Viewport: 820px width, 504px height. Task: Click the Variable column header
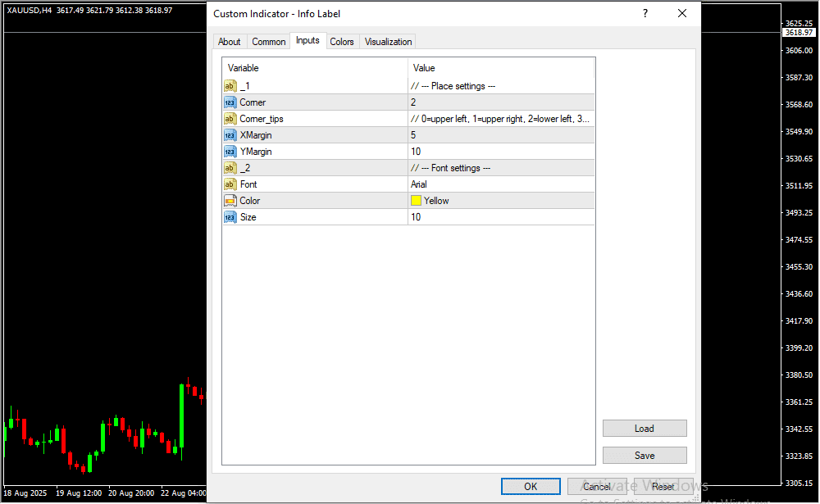click(x=315, y=68)
